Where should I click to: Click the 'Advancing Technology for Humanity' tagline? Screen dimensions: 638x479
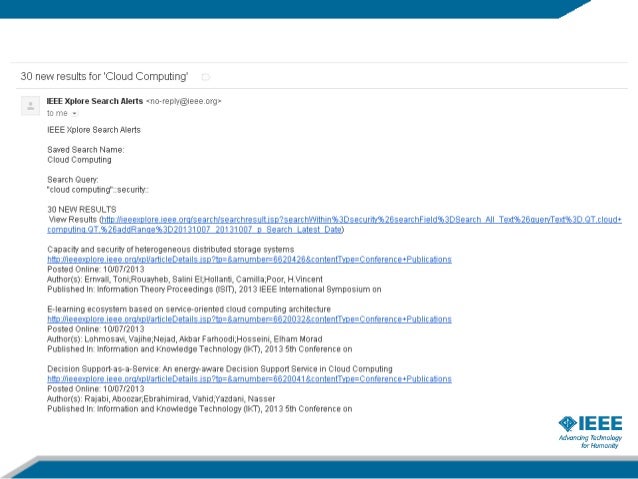[x=590, y=442]
